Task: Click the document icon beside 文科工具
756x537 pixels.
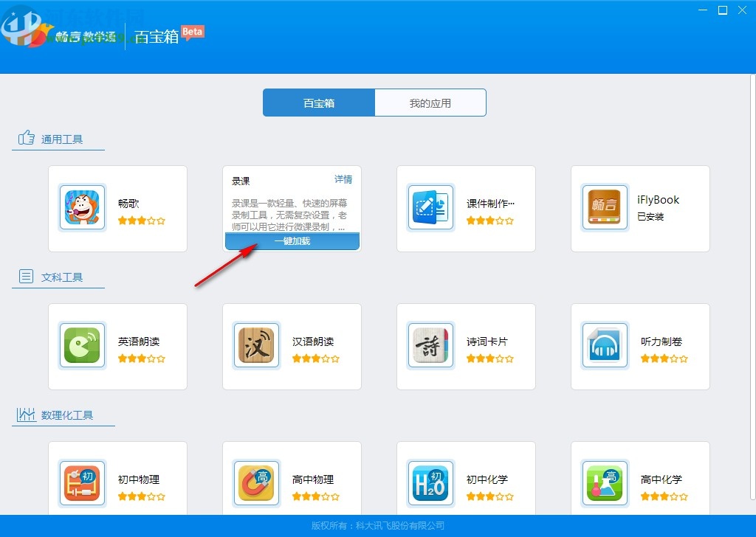Action: click(25, 275)
